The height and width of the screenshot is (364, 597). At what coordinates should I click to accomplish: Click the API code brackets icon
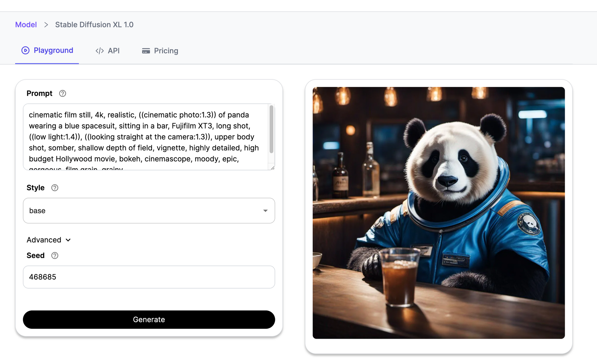point(100,51)
